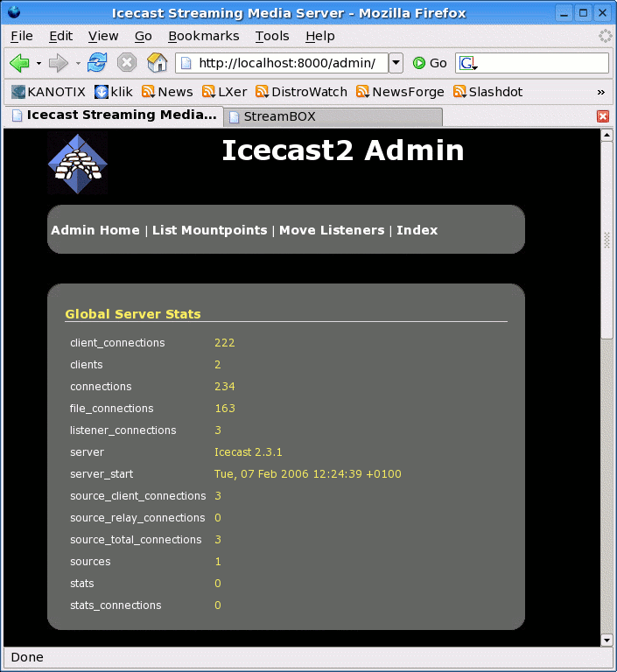The height and width of the screenshot is (672, 617).
Task: Click the server_start date value
Action: (x=308, y=474)
